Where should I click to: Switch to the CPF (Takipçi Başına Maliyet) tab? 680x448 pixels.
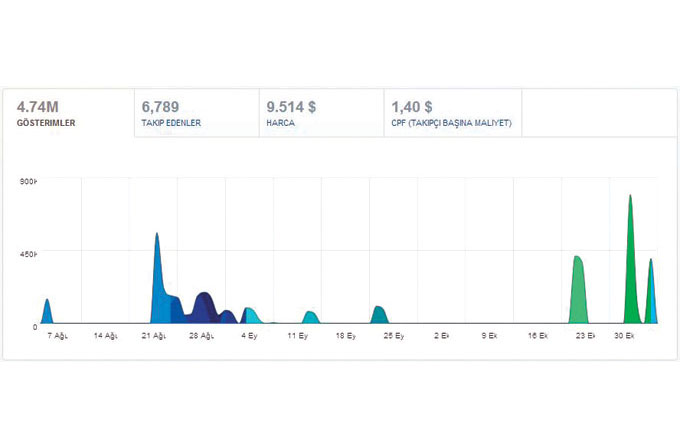point(453,113)
